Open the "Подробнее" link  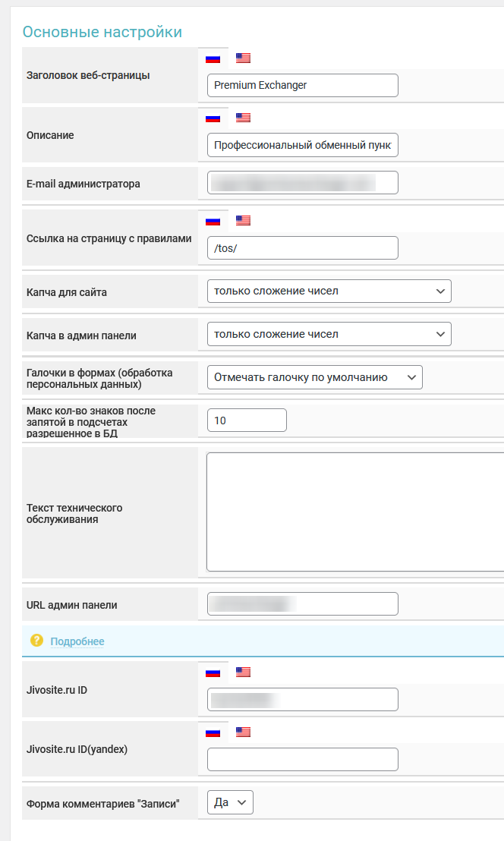pyautogui.click(x=77, y=641)
